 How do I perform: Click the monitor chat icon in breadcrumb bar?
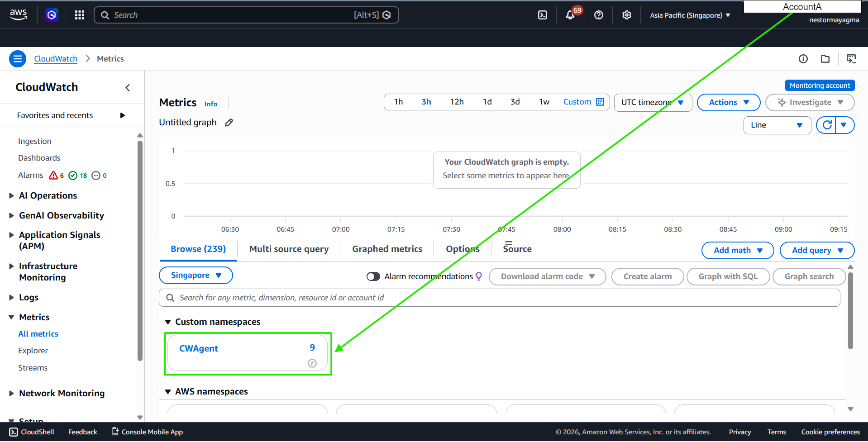(x=851, y=59)
